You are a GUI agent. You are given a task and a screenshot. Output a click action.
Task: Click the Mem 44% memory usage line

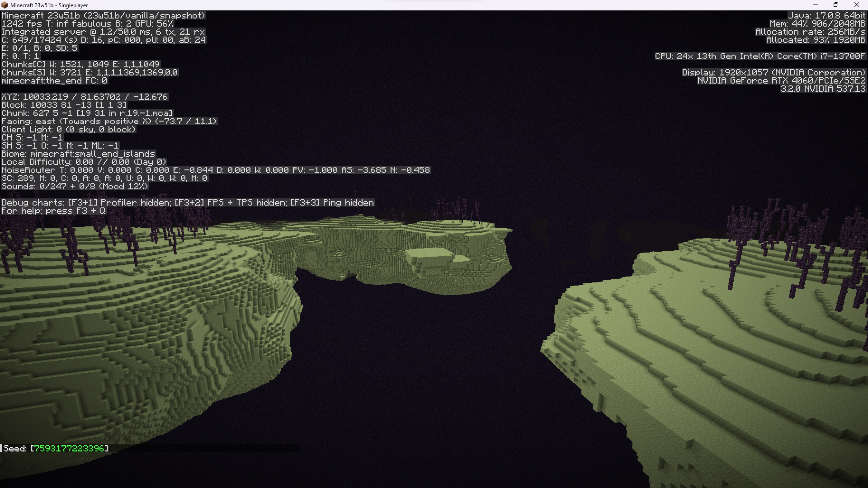[817, 23]
